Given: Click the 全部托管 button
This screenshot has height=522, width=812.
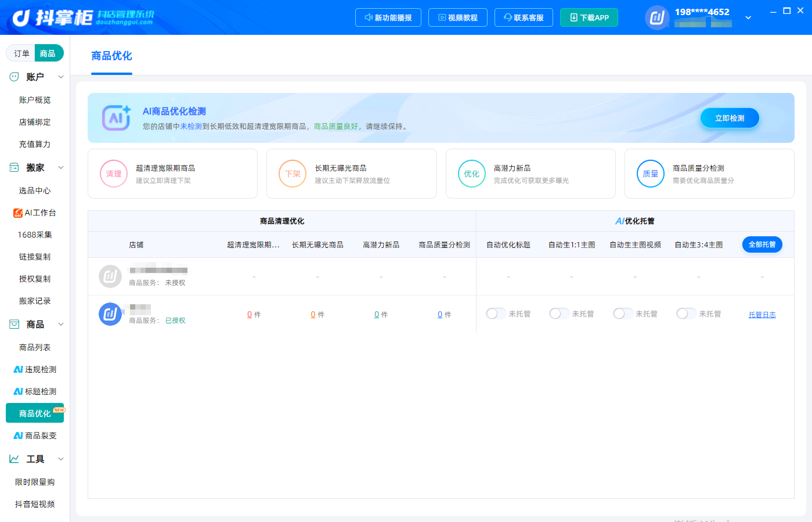Looking at the screenshot, I should (762, 244).
